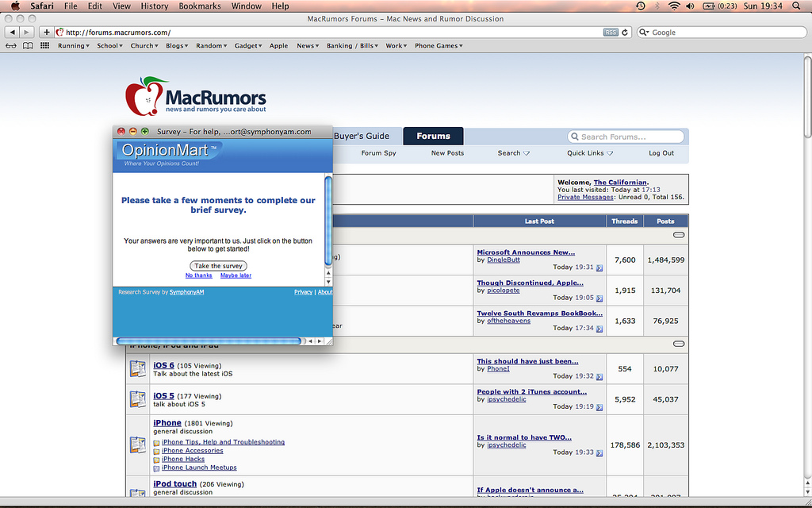This screenshot has height=508, width=812.
Task: Open battery status (0:23) menu
Action: [x=719, y=6]
